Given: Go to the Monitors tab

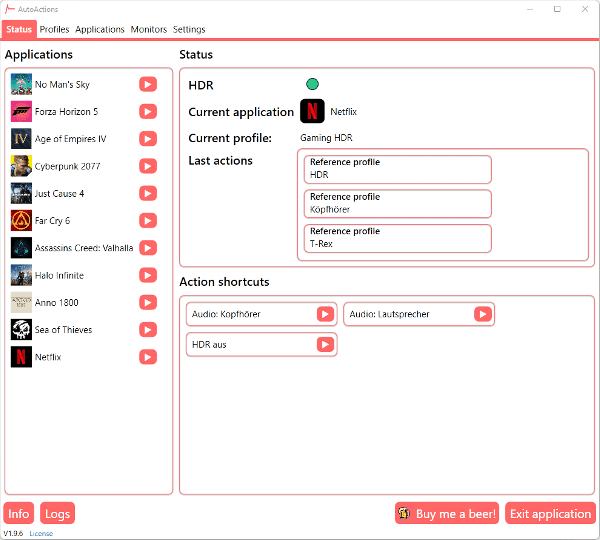Looking at the screenshot, I should [149, 29].
